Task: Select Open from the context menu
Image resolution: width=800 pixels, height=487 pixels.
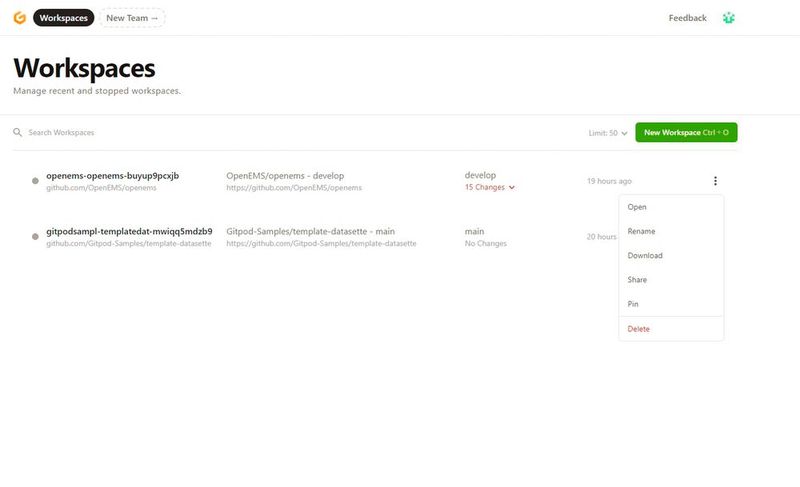Action: pos(671,207)
